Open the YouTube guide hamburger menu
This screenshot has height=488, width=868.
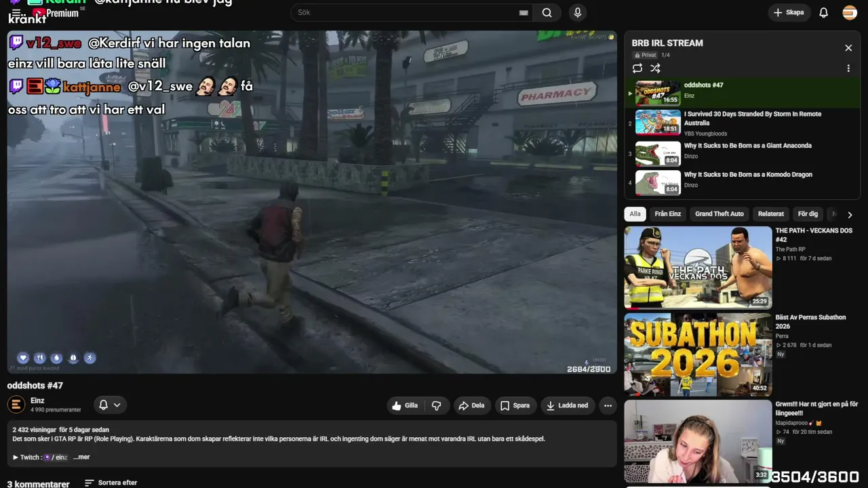tap(16, 13)
